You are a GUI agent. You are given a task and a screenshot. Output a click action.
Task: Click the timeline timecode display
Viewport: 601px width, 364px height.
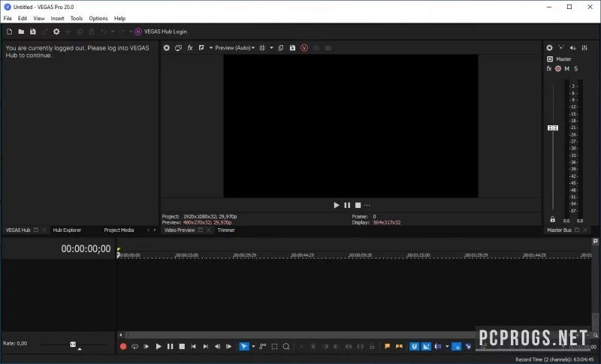[86, 248]
